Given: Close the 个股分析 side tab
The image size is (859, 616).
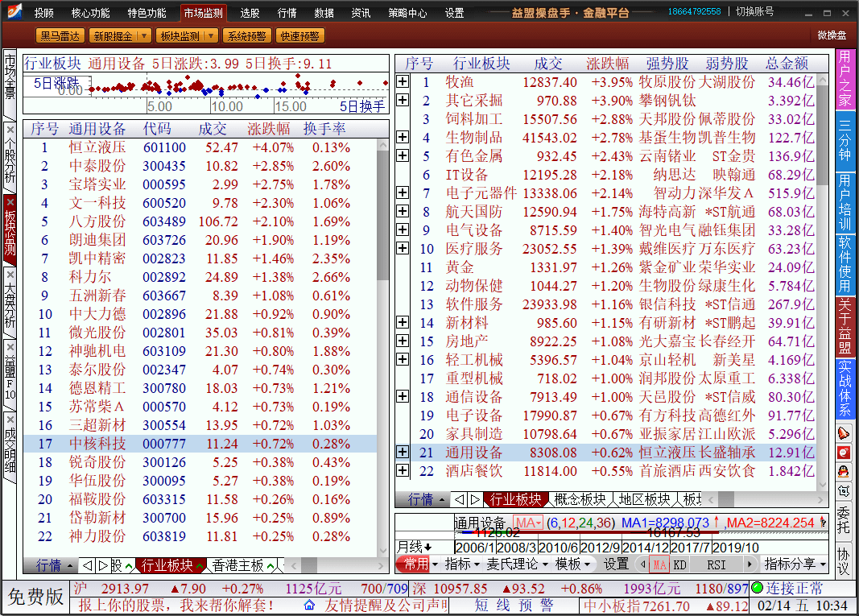Looking at the screenshot, I should point(10,130).
